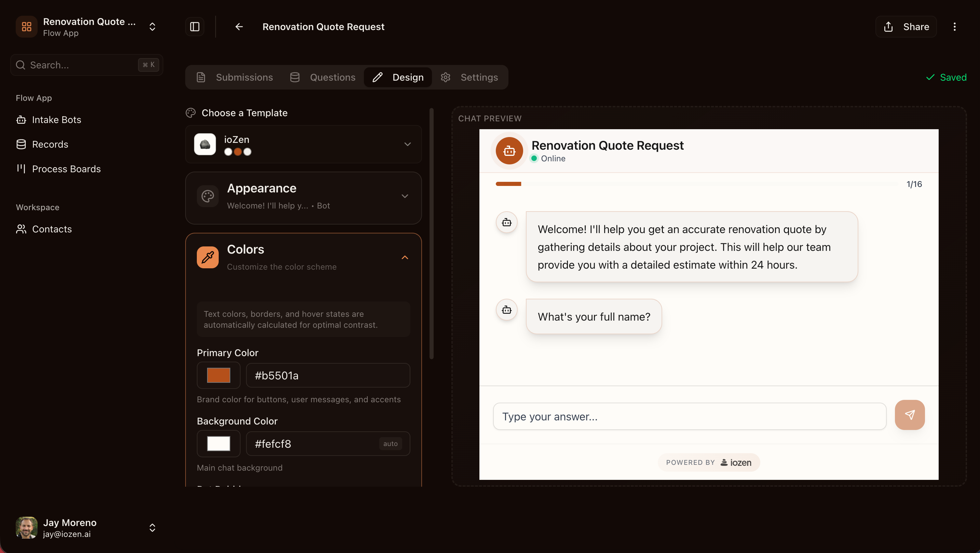Click the orange Primary Color swatch
Image resolution: width=980 pixels, height=553 pixels.
[x=218, y=375]
